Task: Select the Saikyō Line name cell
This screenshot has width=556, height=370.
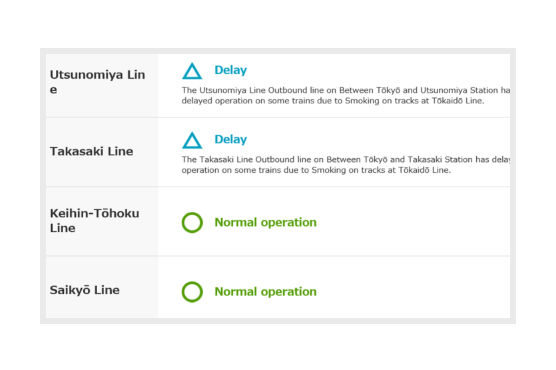Action: tap(102, 287)
